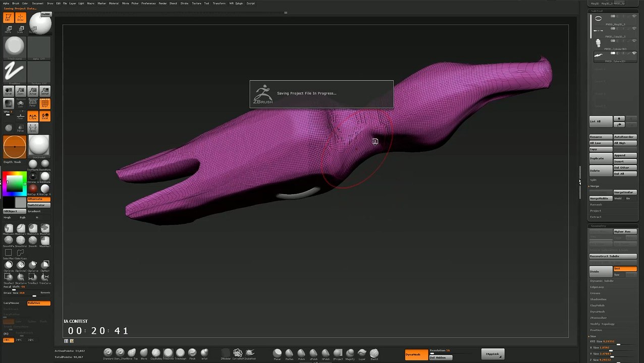Select the Planar brush

point(277,353)
